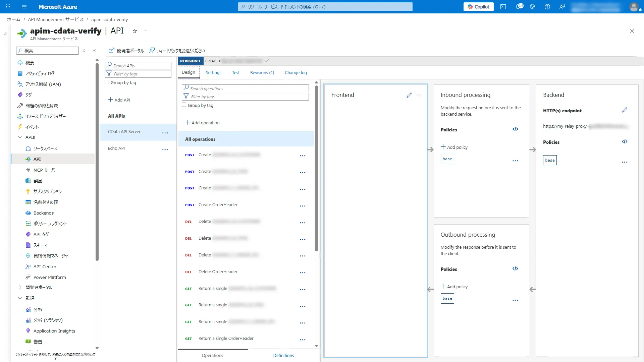Viewport: 644px width, 362px height.
Task: Collapse the resource menu with double chevron
Action: (x=94, y=51)
